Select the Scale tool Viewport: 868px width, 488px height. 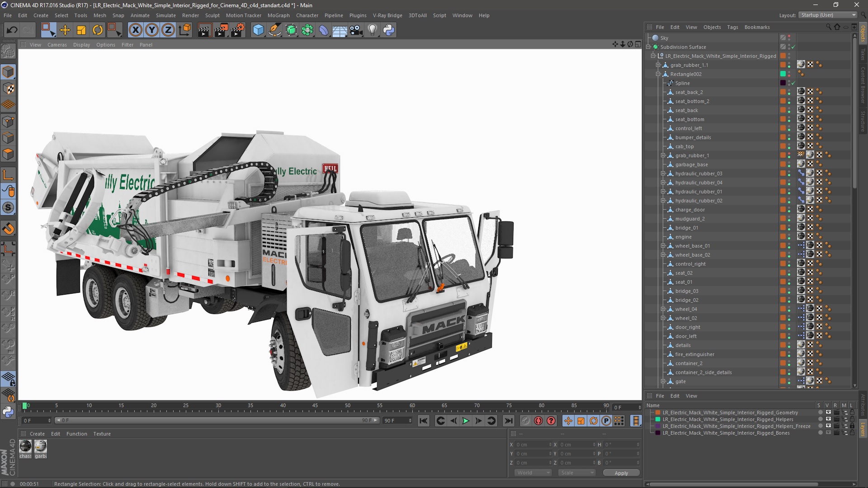coord(81,30)
